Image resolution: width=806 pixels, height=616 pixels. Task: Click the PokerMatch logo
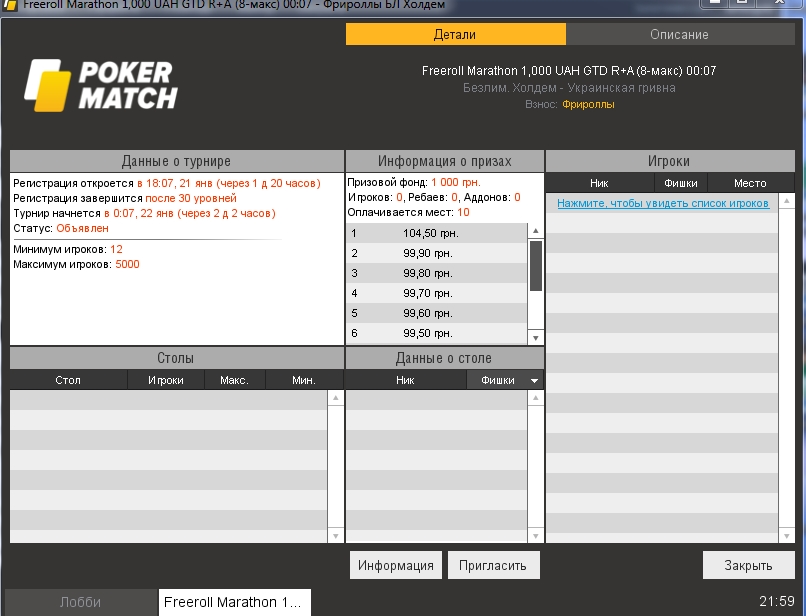(101, 85)
